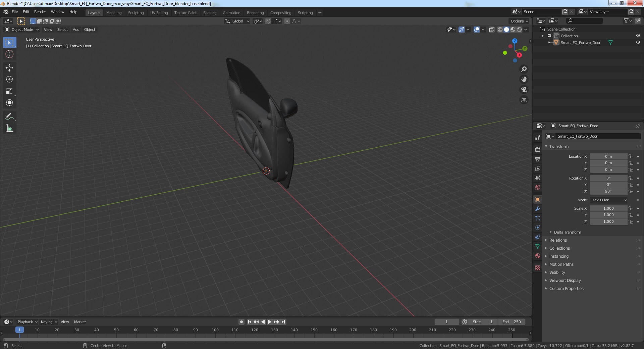This screenshot has width=644, height=349.
Task: Toggle Scale Y lock
Action: [x=631, y=215]
